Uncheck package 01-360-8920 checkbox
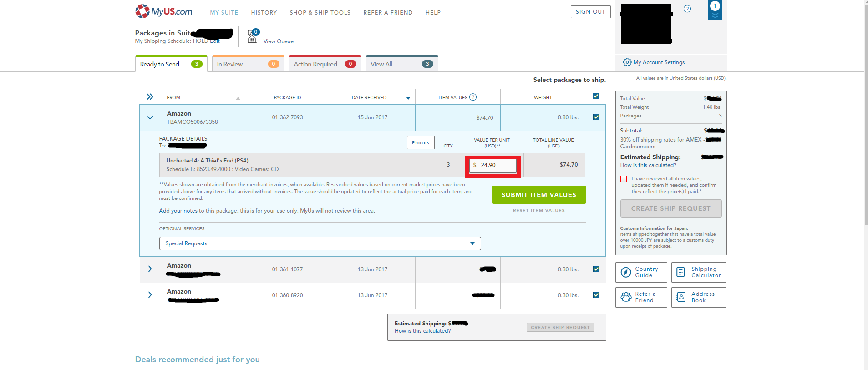This screenshot has height=370, width=868. pos(596,295)
